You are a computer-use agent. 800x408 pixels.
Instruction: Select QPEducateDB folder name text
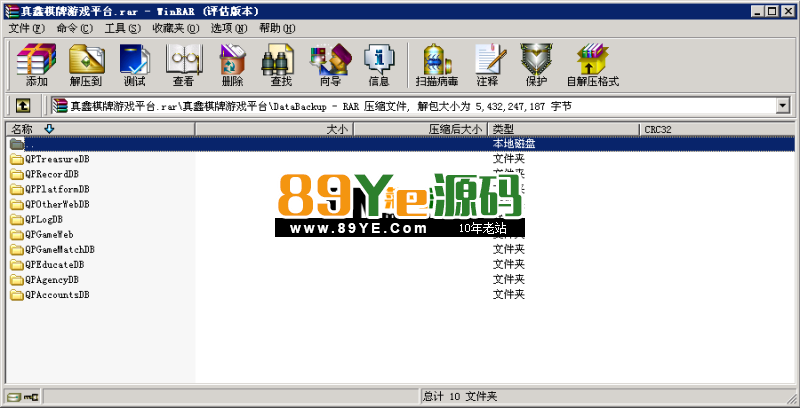(55, 265)
